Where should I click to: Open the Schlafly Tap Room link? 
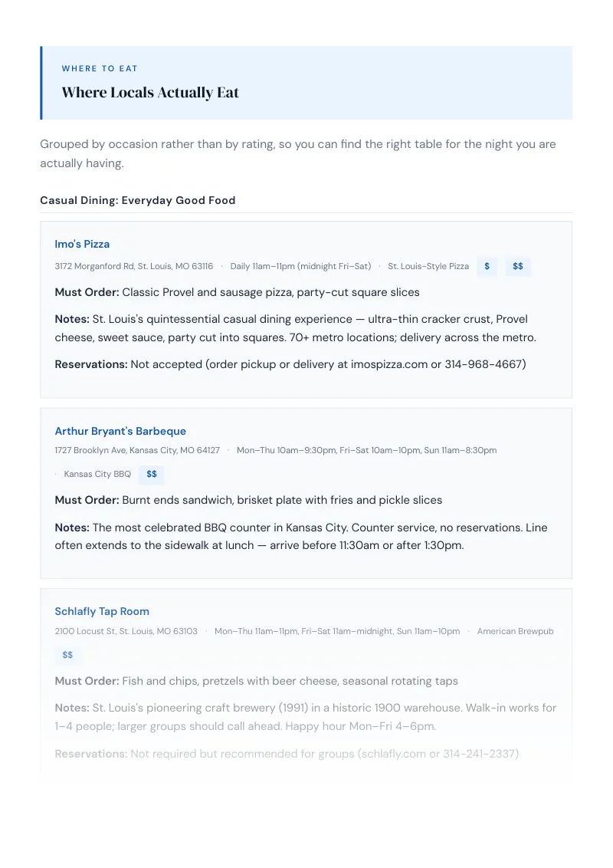tap(102, 611)
